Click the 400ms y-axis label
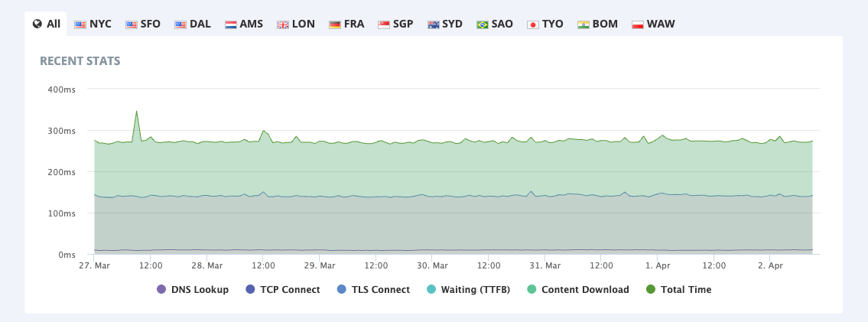Screen dimensions: 868x322 (x=61, y=89)
